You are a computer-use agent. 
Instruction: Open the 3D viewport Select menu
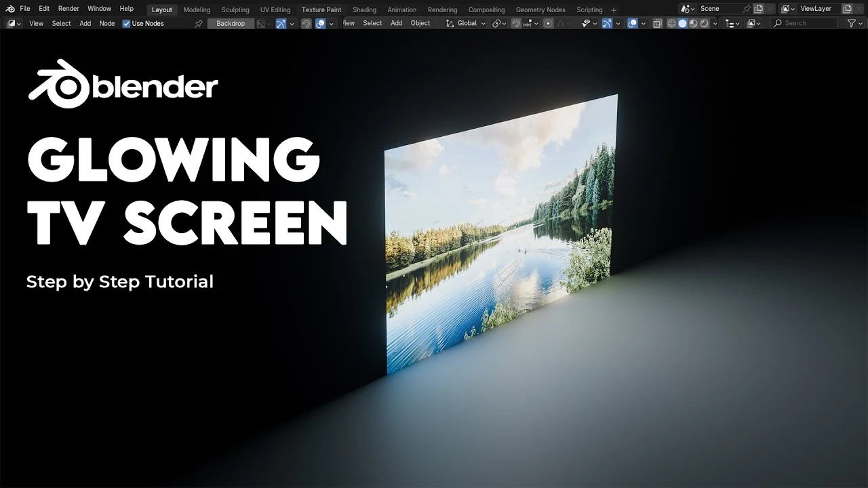point(372,23)
